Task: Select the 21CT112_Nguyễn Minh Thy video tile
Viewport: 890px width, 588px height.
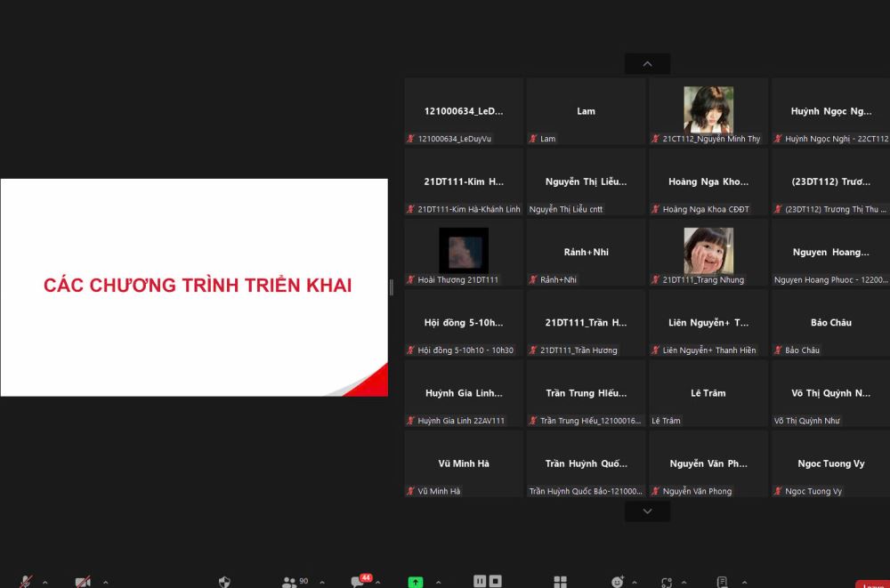Action: (x=708, y=111)
